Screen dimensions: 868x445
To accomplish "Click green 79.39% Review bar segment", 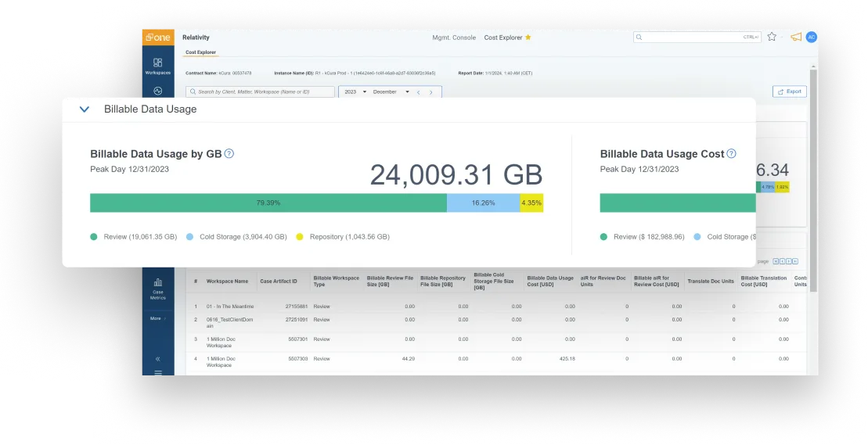I will pos(268,203).
